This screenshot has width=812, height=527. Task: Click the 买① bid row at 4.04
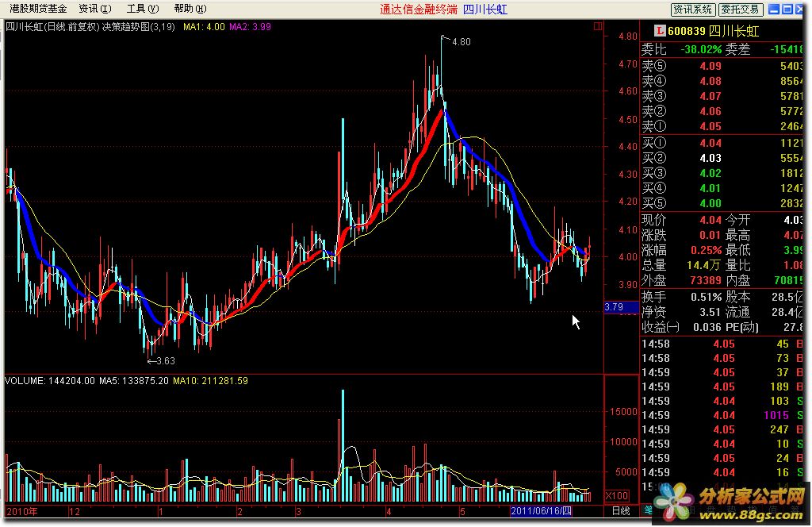[x=722, y=143]
